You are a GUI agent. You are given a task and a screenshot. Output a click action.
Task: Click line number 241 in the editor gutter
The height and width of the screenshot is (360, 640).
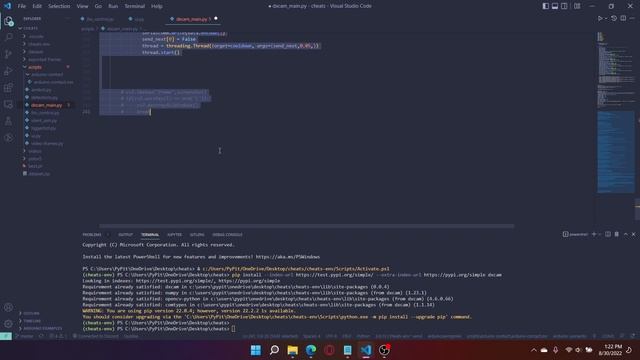pos(86,111)
